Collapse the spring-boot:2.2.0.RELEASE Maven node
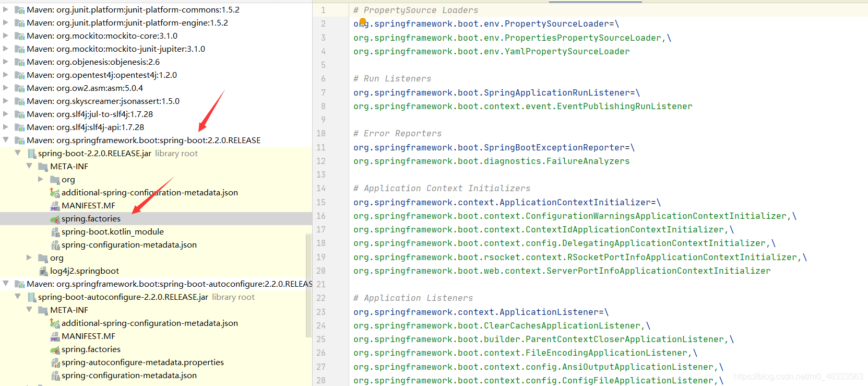Viewport: 868px width, 386px height. [6, 140]
